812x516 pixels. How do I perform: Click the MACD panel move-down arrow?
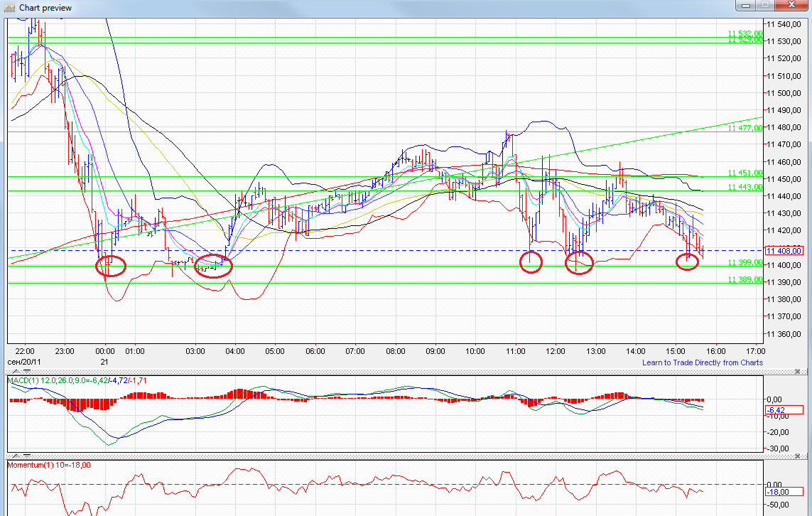point(28,372)
